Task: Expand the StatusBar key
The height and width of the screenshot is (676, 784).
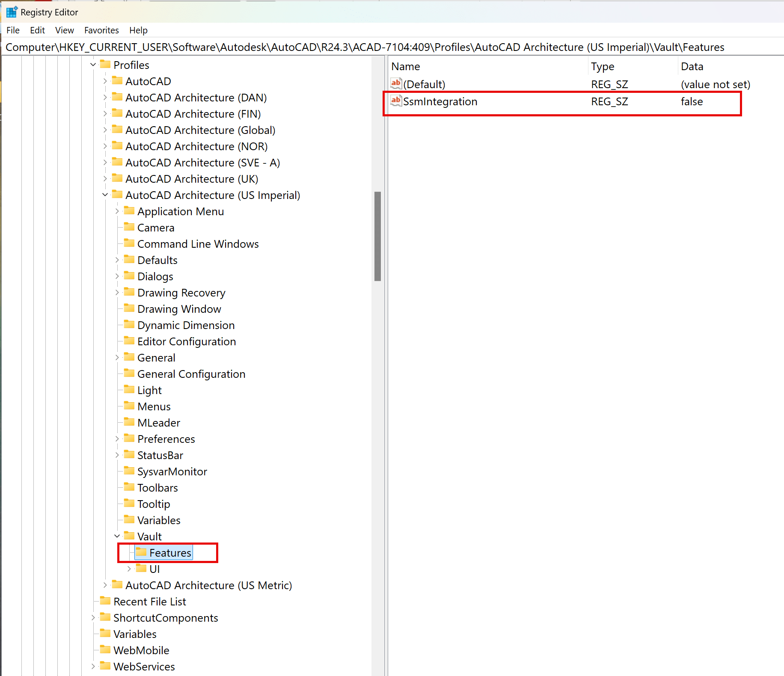Action: (x=117, y=455)
